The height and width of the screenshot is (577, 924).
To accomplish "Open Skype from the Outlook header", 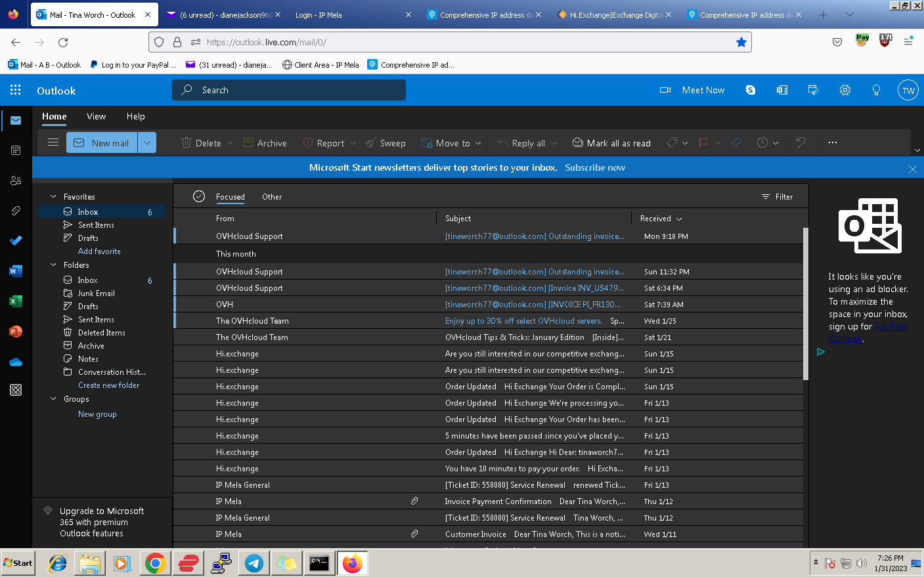I will [x=751, y=90].
